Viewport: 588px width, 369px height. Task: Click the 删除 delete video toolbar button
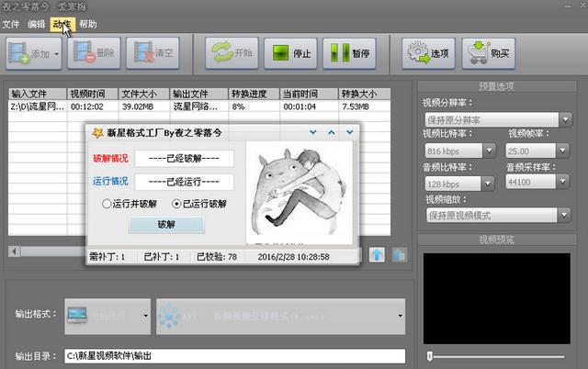point(94,53)
